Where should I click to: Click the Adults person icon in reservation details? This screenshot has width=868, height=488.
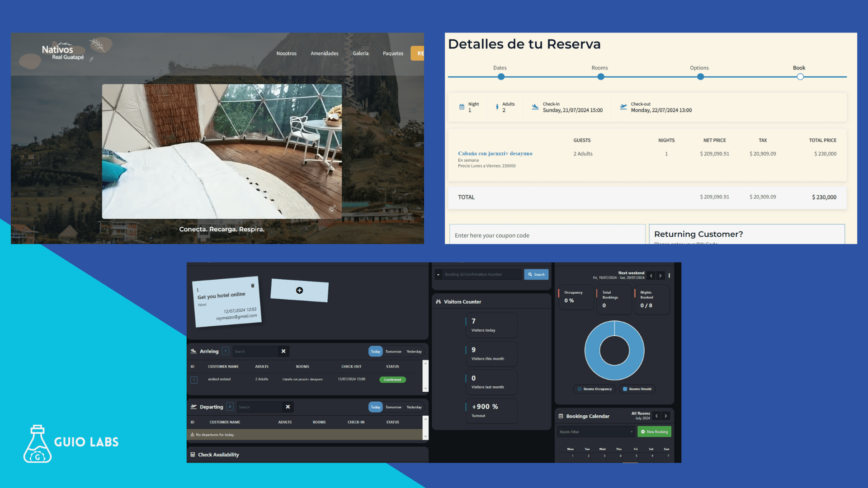[x=497, y=107]
